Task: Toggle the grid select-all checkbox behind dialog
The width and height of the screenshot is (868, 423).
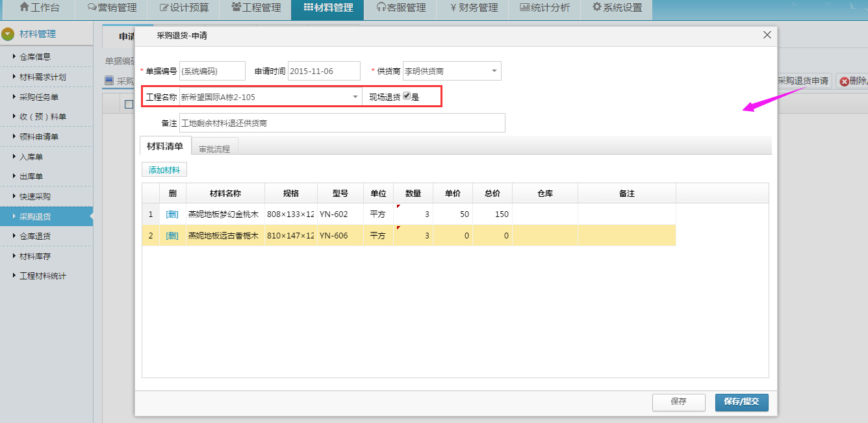Action: pyautogui.click(x=129, y=104)
